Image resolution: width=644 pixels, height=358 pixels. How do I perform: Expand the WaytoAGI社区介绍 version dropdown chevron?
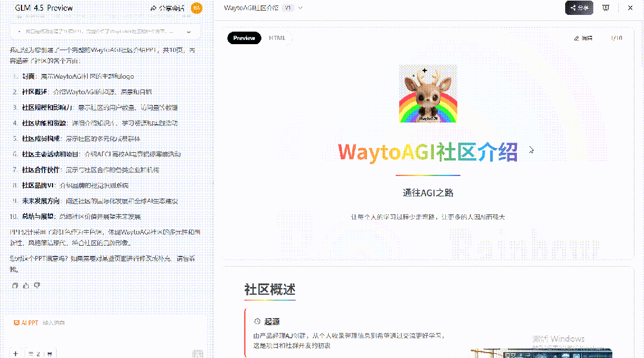pos(300,8)
